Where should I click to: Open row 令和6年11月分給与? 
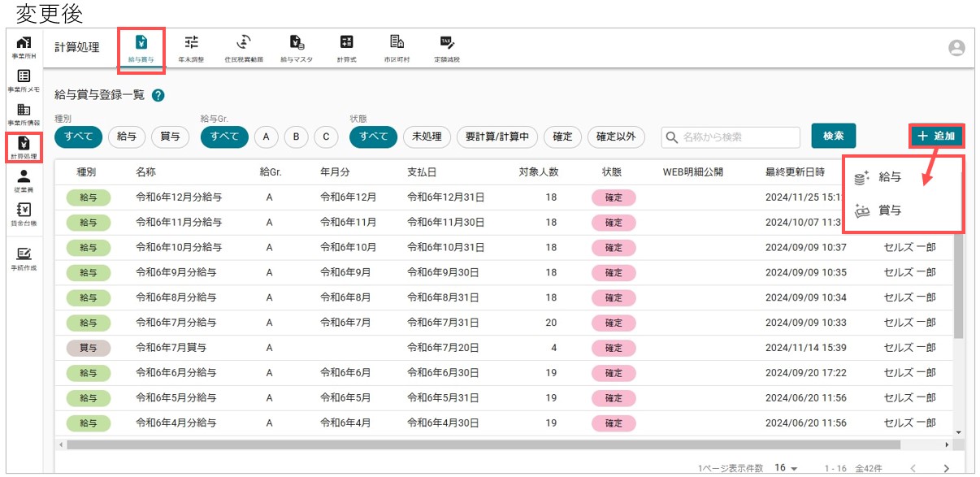tap(504, 223)
